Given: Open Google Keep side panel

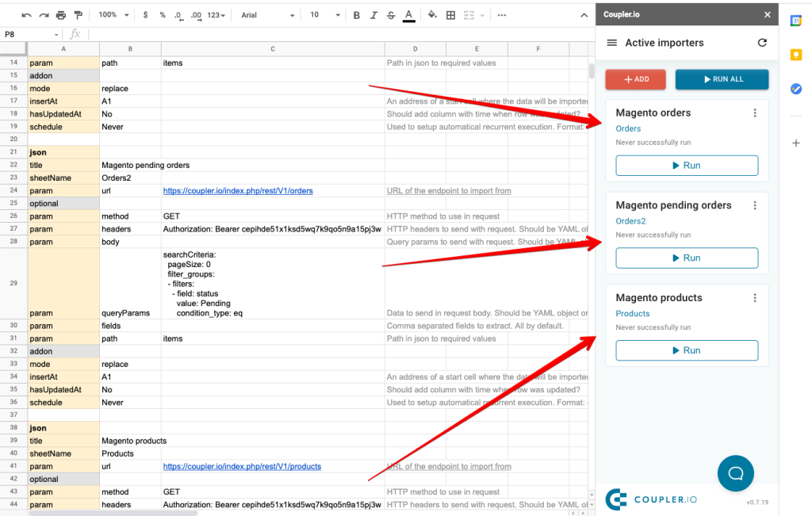Looking at the screenshot, I should pyautogui.click(x=796, y=55).
